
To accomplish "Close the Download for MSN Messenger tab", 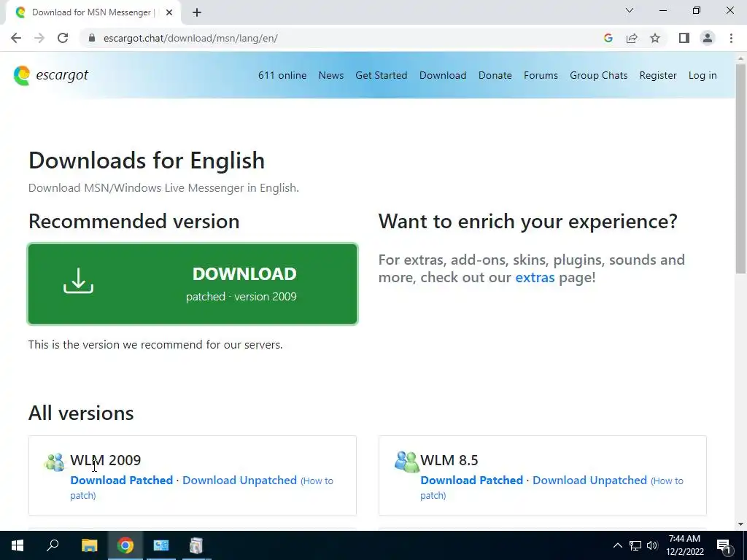I will pos(169,12).
